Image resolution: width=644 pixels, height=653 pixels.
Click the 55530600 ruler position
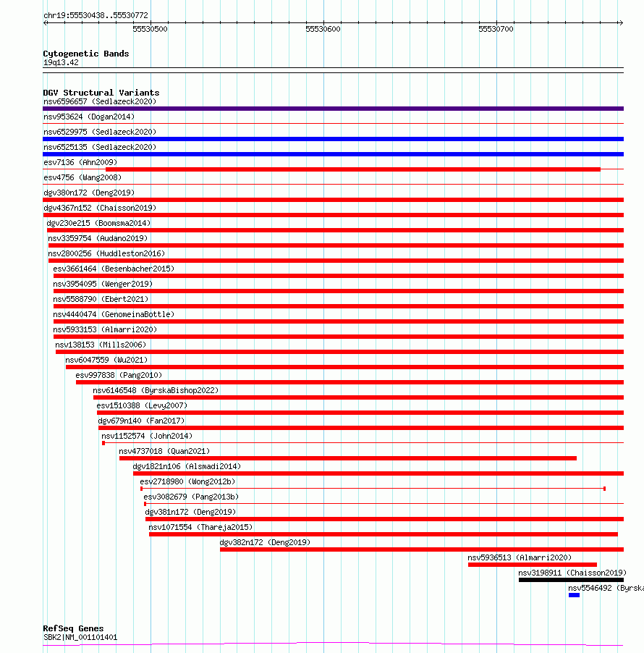(x=323, y=29)
